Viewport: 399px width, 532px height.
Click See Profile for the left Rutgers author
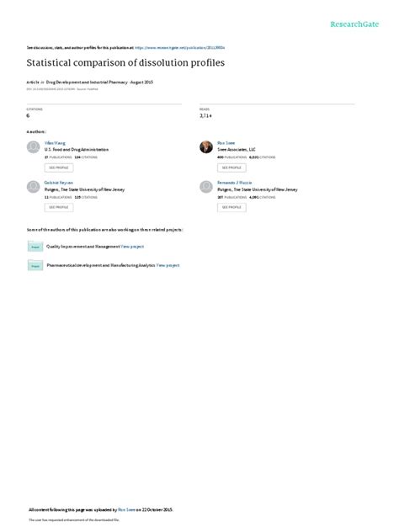coord(59,207)
